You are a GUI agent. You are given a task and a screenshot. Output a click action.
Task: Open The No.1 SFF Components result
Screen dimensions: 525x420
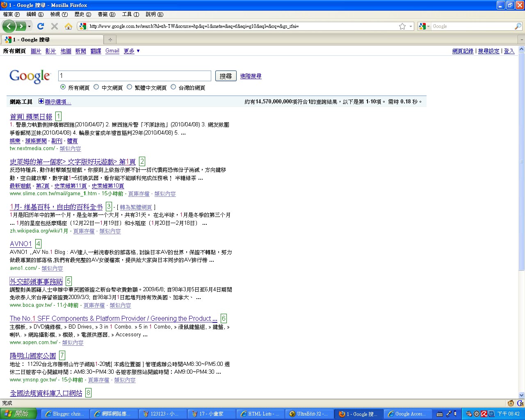tap(114, 318)
